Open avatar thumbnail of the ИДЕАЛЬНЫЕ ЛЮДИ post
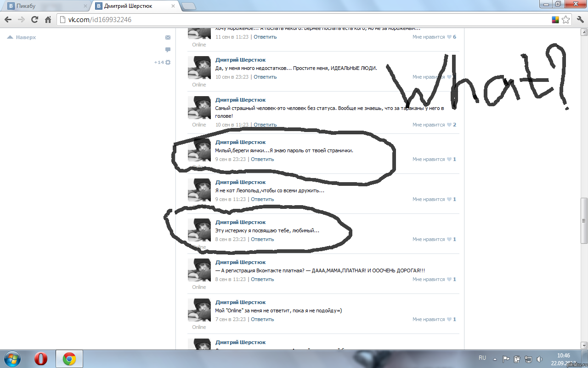Viewport: 588px width, 368px height. (x=199, y=68)
